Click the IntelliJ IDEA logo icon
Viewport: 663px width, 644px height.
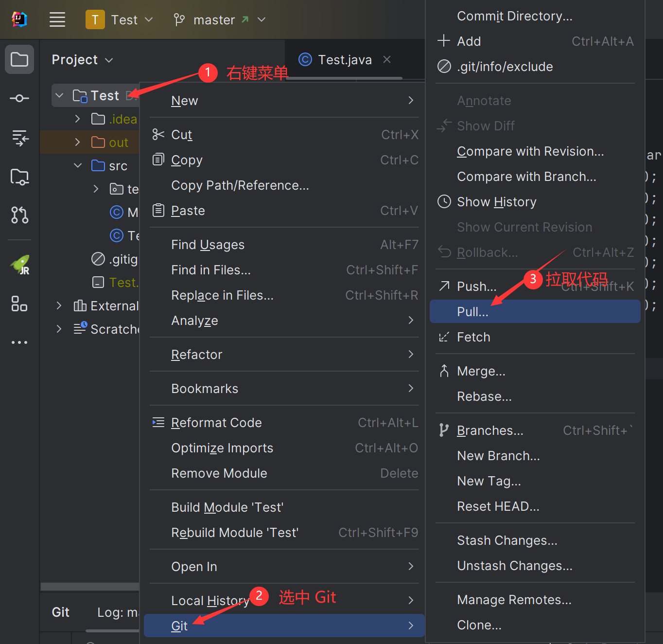(x=19, y=19)
